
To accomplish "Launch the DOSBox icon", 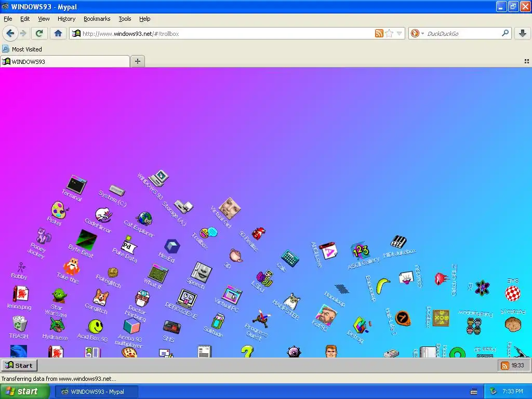I will point(441,318).
